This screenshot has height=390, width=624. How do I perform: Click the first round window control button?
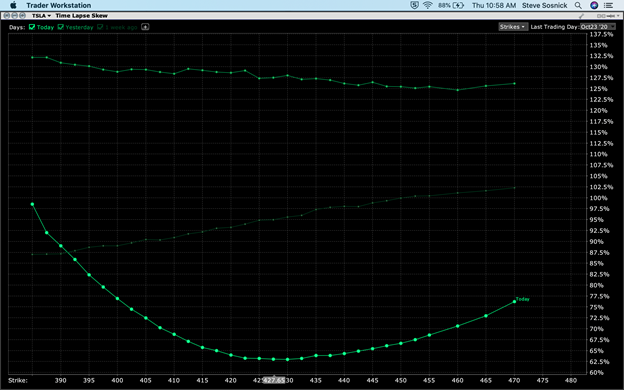pyautogui.click(x=7, y=16)
